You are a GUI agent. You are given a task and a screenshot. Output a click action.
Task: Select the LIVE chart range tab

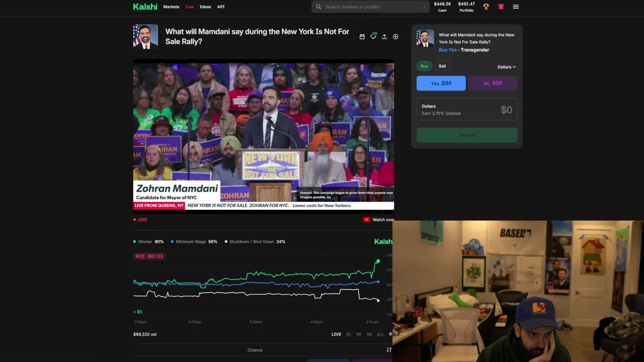coord(336,334)
